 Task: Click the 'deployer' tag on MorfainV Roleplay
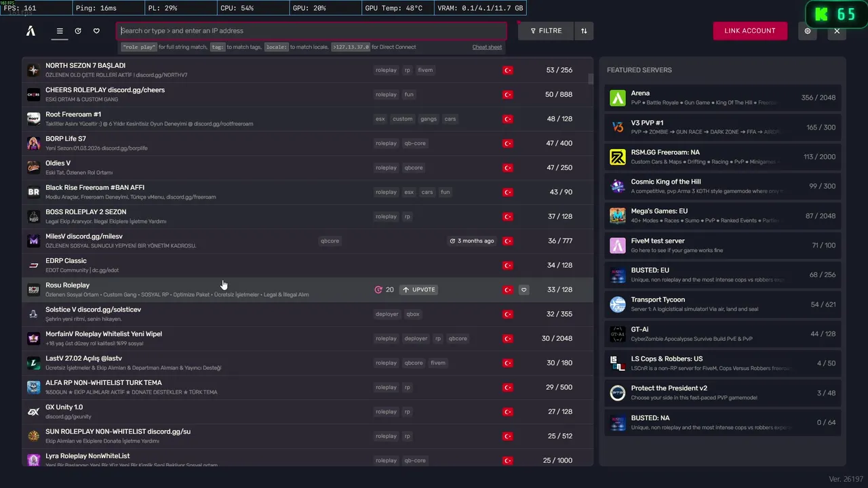[x=416, y=338]
